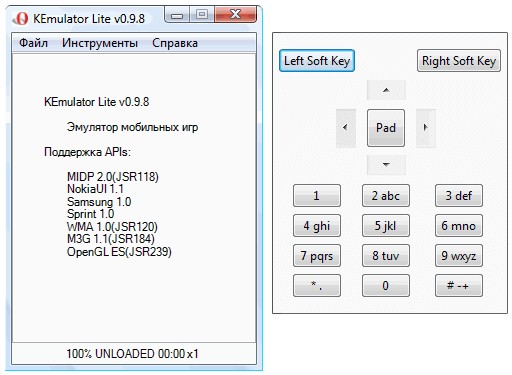The height and width of the screenshot is (375, 512).
Task: Click the status bar text '100% UNLOADED 00:00 x1'
Action: 132,354
